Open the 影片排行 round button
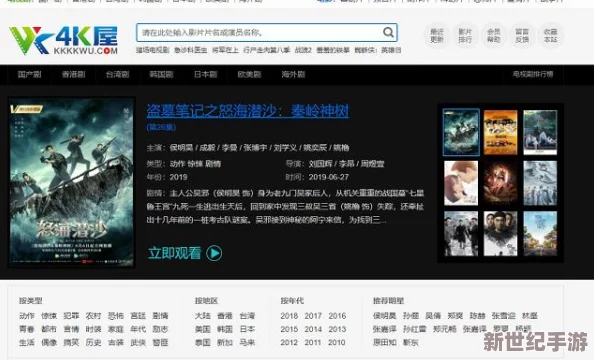 click(x=465, y=35)
